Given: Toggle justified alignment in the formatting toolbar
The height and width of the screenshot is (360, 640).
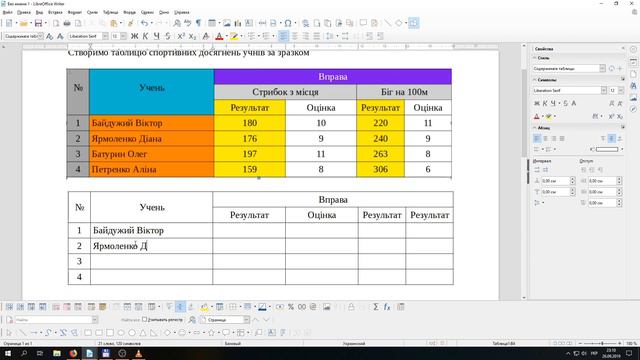Looking at the screenshot, I should [317, 36].
